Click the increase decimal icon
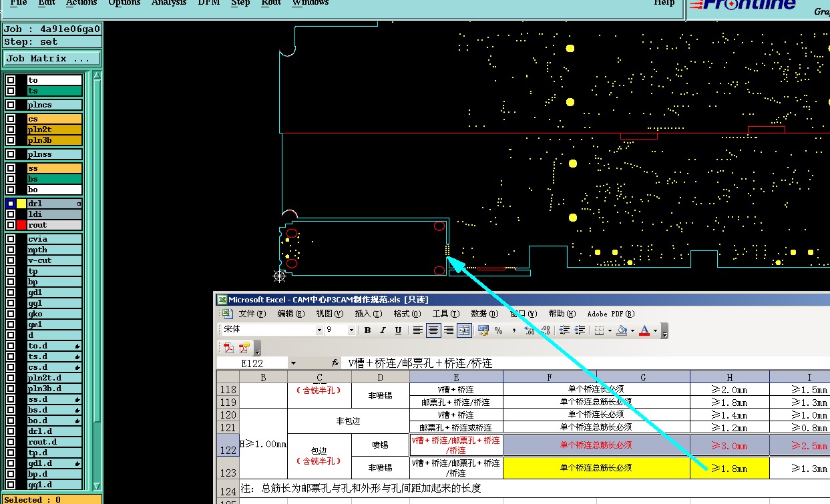The image size is (830, 504). pyautogui.click(x=530, y=330)
